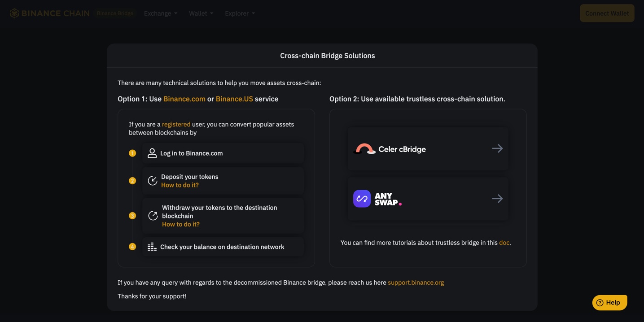
Task: Click the withdraw clock icon
Action: 153,216
